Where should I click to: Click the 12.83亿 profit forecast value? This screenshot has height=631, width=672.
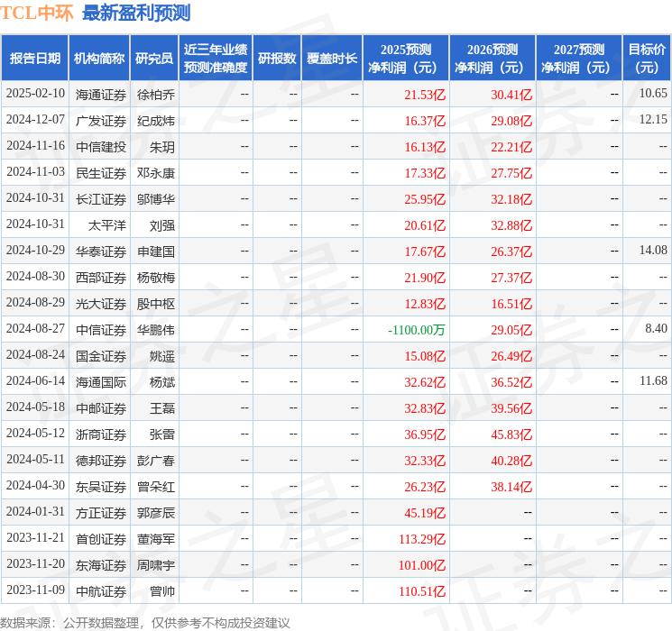[425, 304]
